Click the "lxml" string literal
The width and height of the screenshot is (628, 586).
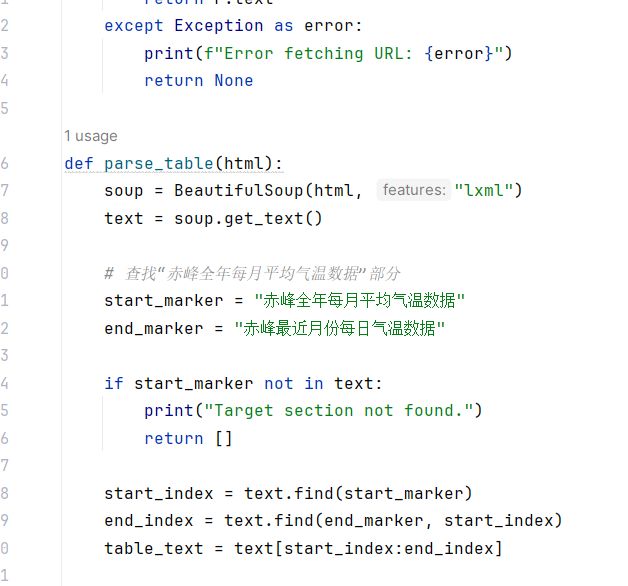(x=484, y=190)
